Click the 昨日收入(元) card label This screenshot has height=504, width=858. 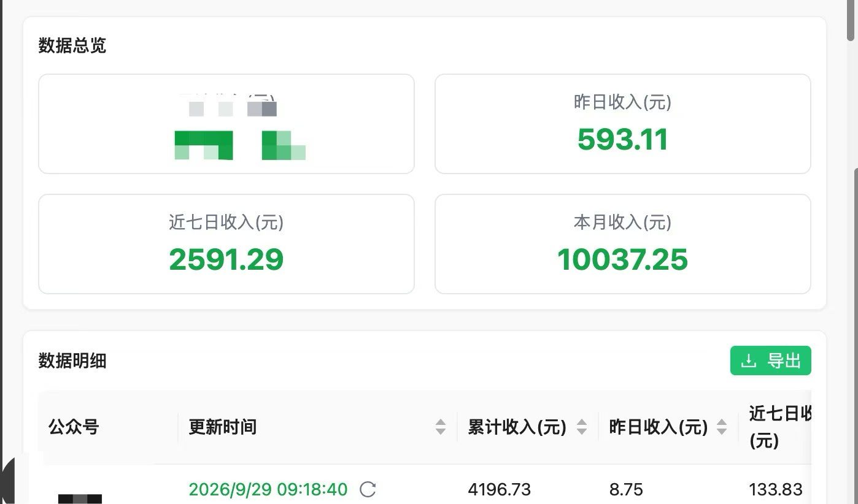tap(623, 102)
